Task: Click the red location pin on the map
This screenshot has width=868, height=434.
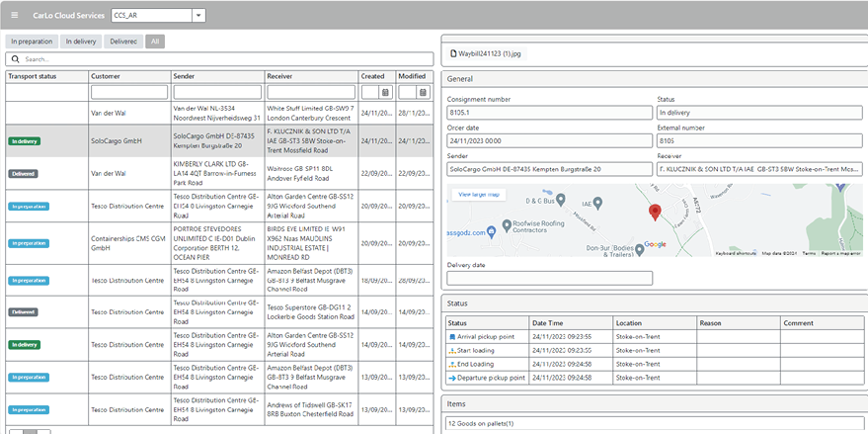Action: click(654, 212)
